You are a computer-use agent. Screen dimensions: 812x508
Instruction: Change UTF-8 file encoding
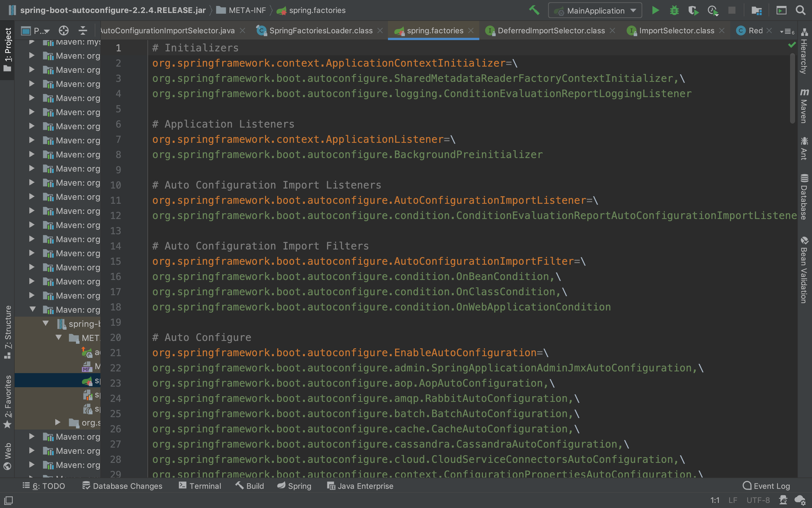[x=758, y=500]
